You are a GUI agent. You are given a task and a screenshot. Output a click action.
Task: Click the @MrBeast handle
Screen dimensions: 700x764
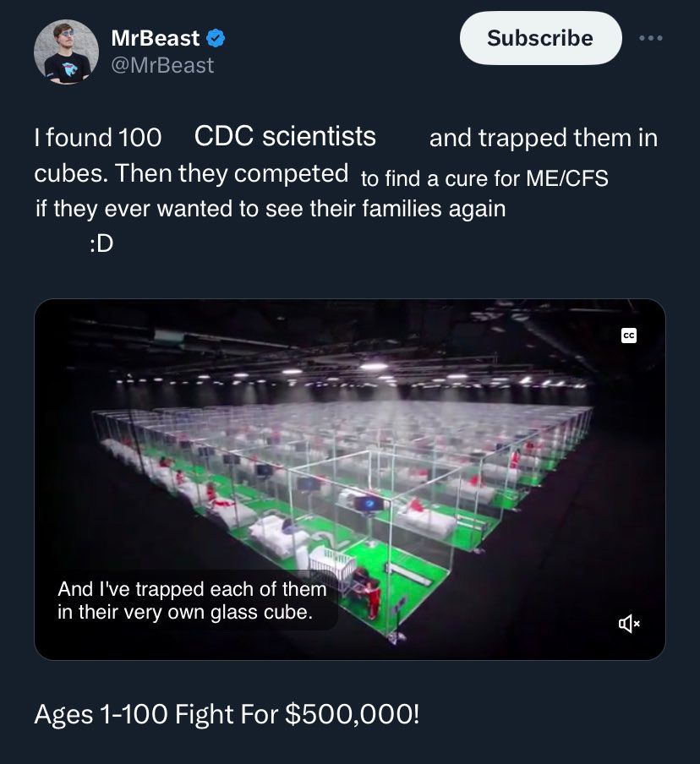coord(162,64)
